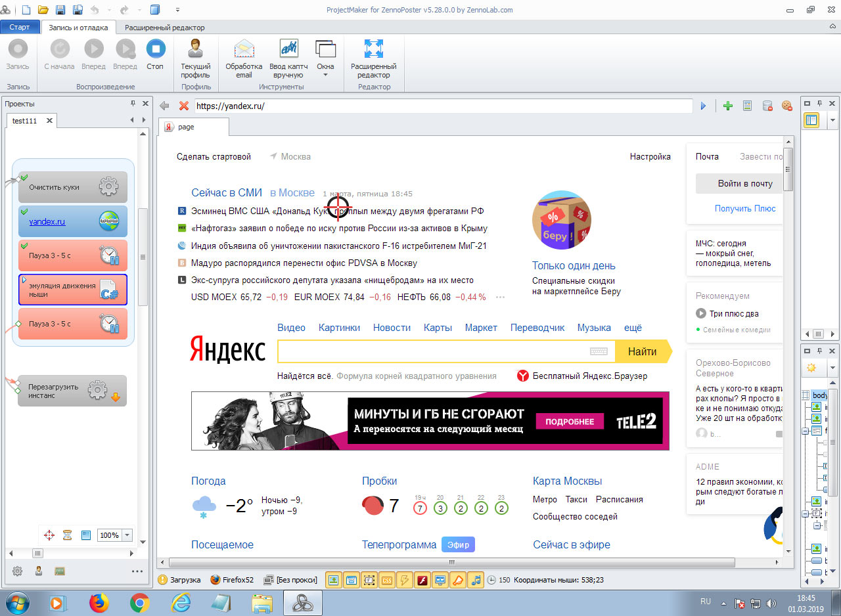The image size is (841, 616).
Task: Toggle the frame option in the status bar
Action: click(369, 580)
